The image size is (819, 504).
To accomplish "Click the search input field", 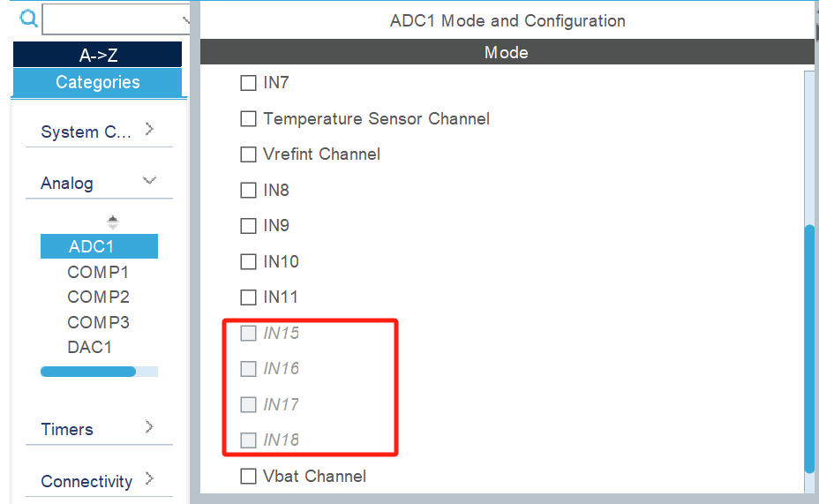I will [x=115, y=19].
